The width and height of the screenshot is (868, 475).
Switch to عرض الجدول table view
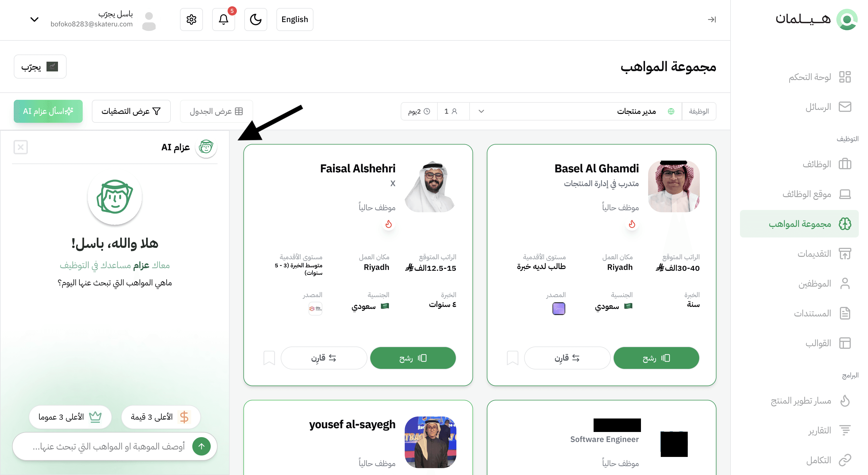[216, 111]
